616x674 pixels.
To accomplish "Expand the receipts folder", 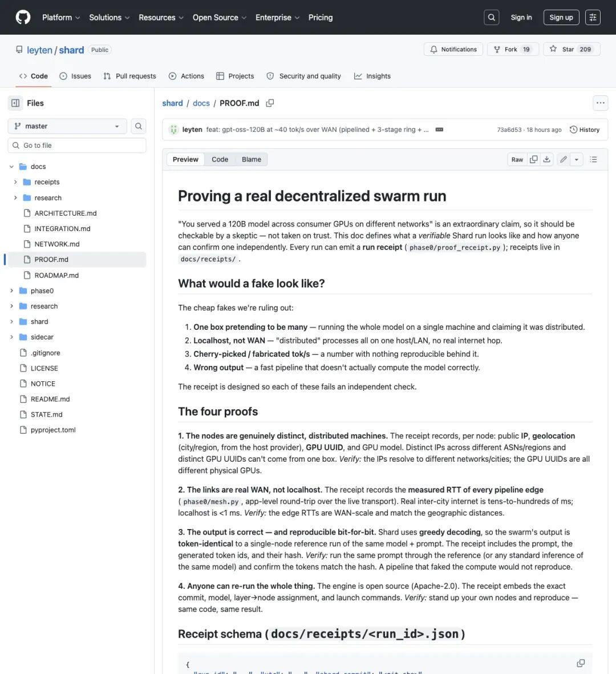I will click(x=15, y=182).
